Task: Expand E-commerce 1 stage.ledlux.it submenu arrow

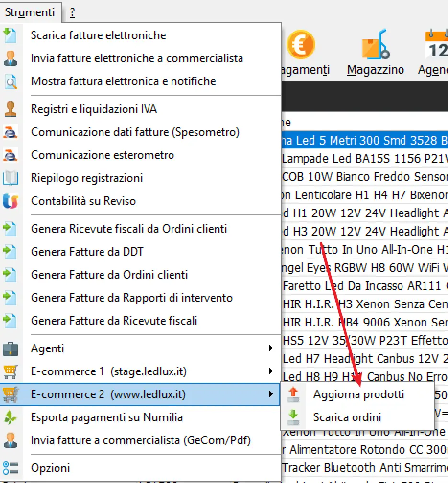Action: click(271, 371)
